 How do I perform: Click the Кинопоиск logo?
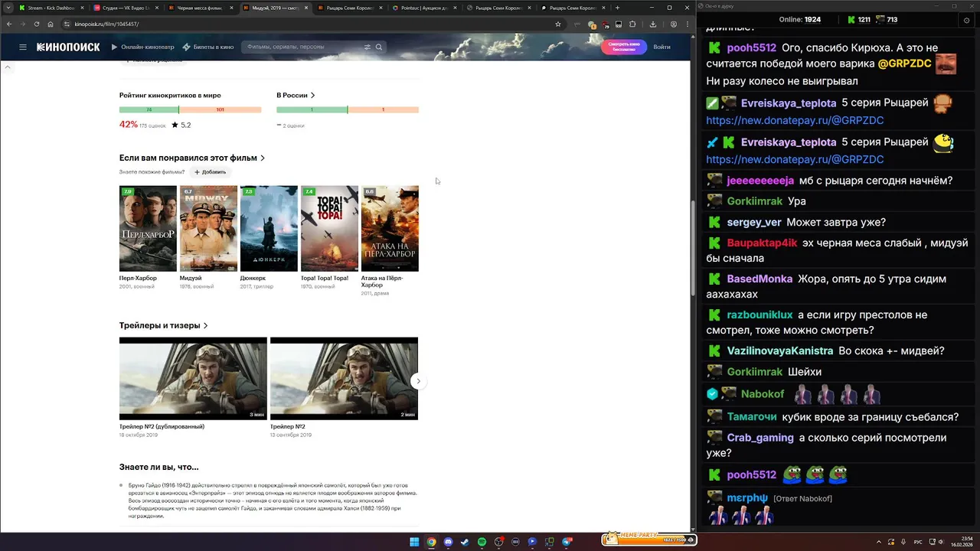tap(68, 47)
